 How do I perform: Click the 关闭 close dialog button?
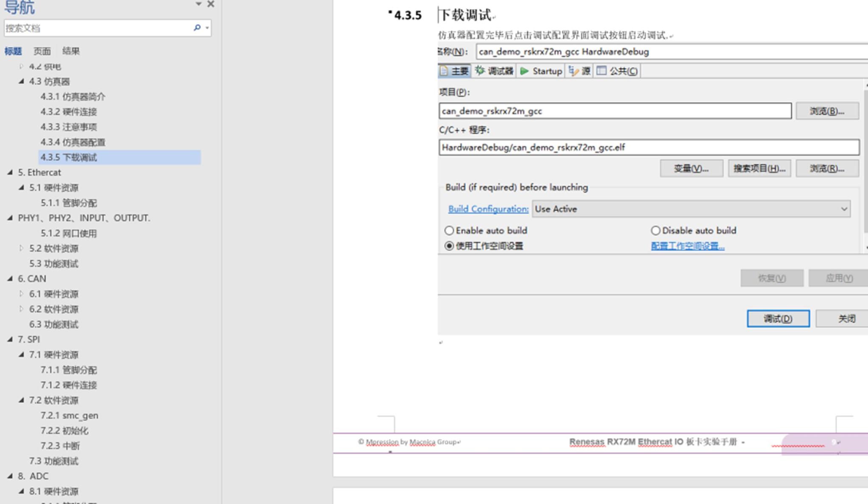pos(842,318)
